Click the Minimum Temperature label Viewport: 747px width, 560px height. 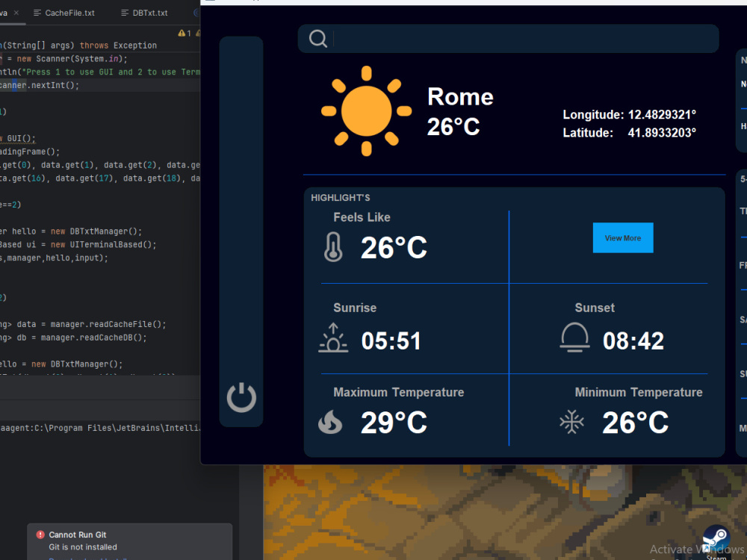pos(639,393)
